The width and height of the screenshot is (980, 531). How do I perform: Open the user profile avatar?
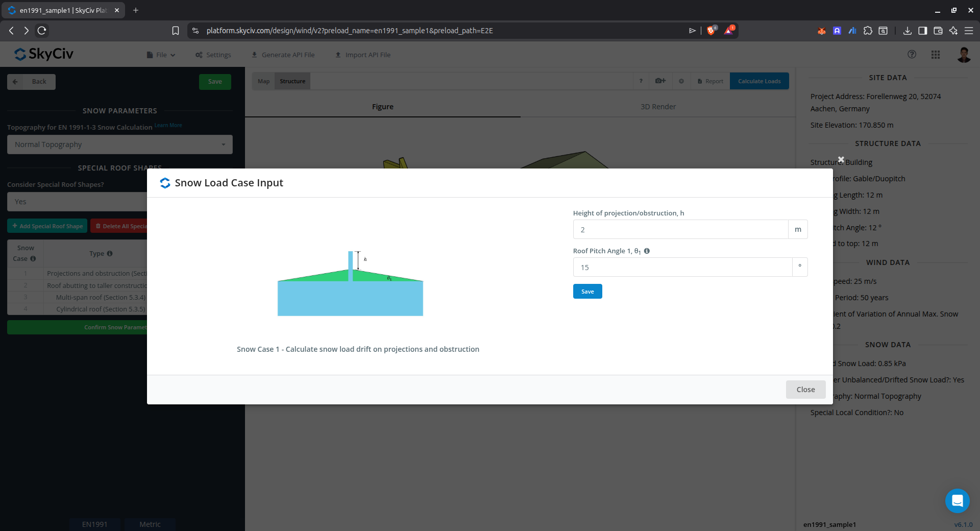click(x=963, y=55)
